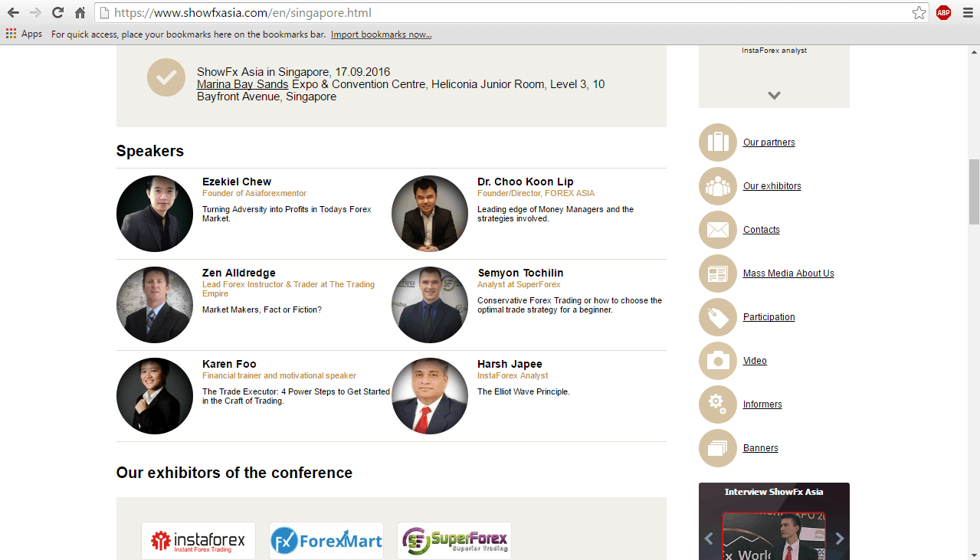Click 'The Elliot Wave Principle.' topic text
Viewport: 980px width, 560px height.
coord(523,391)
